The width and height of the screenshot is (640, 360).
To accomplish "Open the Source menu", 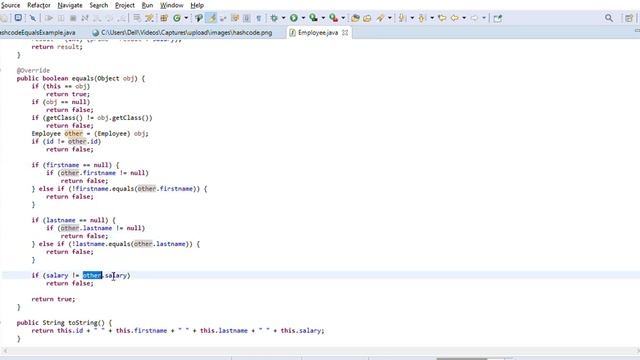I will [10, 5].
